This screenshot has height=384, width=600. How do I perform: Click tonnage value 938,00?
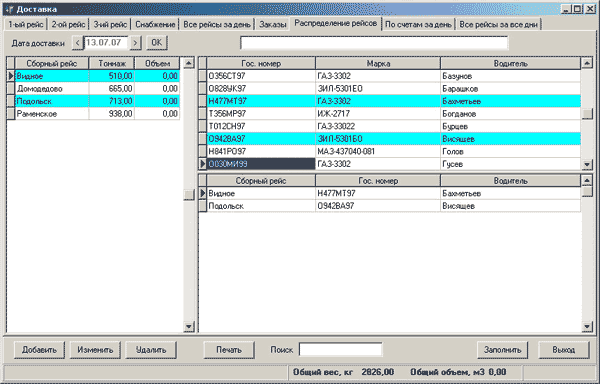(111, 114)
